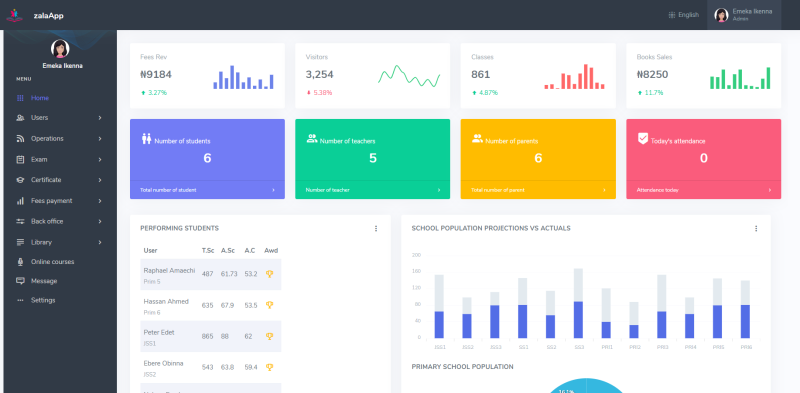
Task: Click the Online courses microphone icon
Action: click(x=20, y=262)
